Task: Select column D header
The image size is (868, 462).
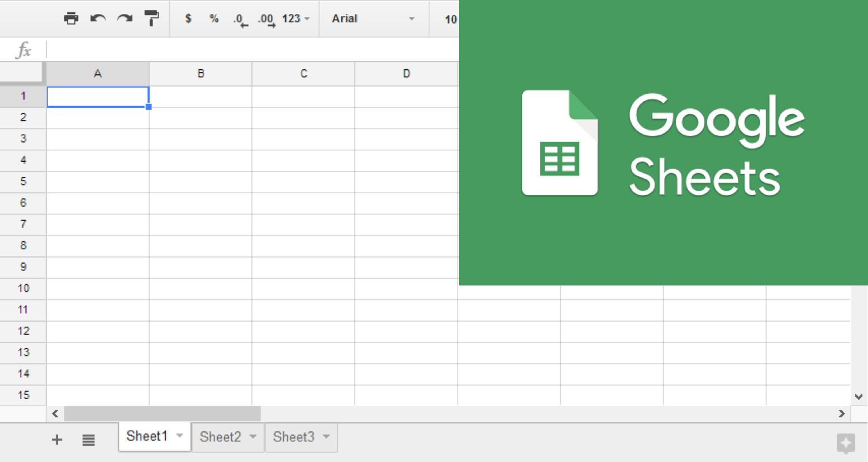Action: [x=406, y=73]
